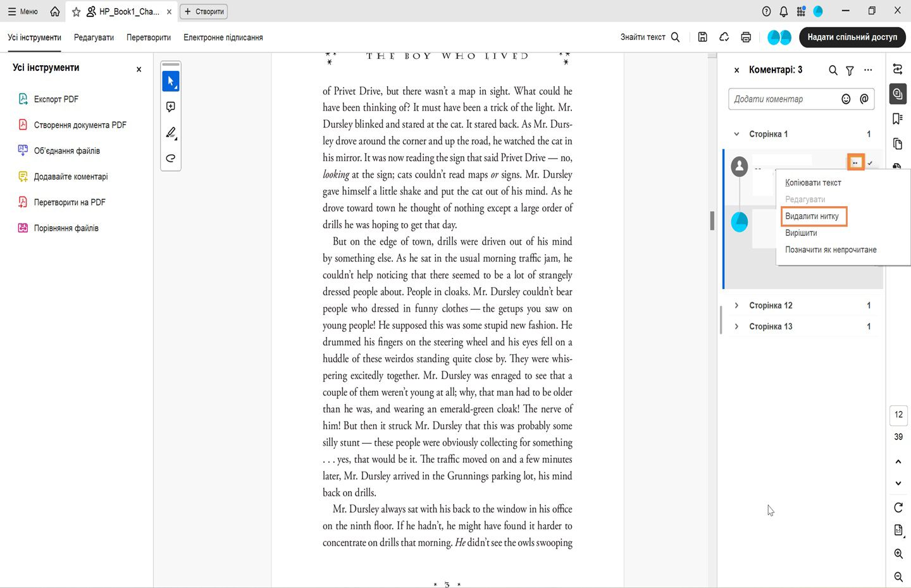911x588 pixels.
Task: Zoom in with magnifier plus icon
Action: pyautogui.click(x=898, y=554)
